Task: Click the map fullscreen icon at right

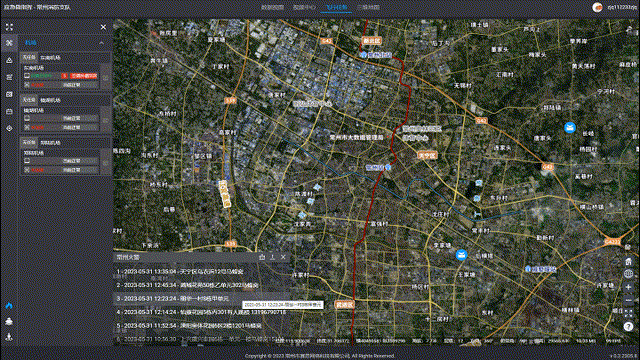Action: (x=629, y=313)
